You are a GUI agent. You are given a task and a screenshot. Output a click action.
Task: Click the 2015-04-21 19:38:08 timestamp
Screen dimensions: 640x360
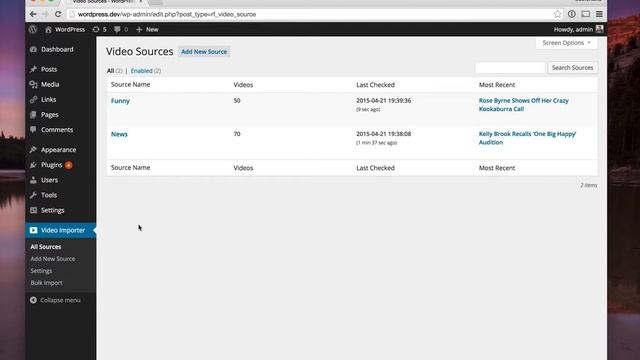[384, 134]
